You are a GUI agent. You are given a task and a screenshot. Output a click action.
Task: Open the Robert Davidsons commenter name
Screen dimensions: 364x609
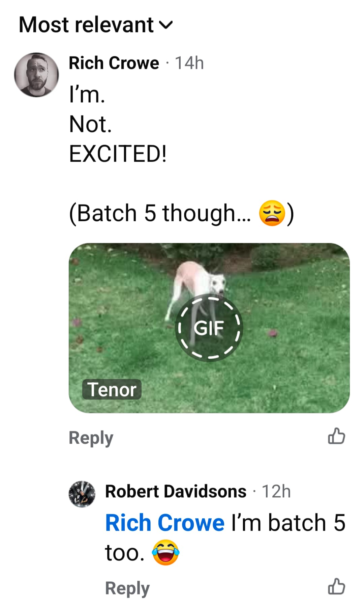(x=176, y=491)
